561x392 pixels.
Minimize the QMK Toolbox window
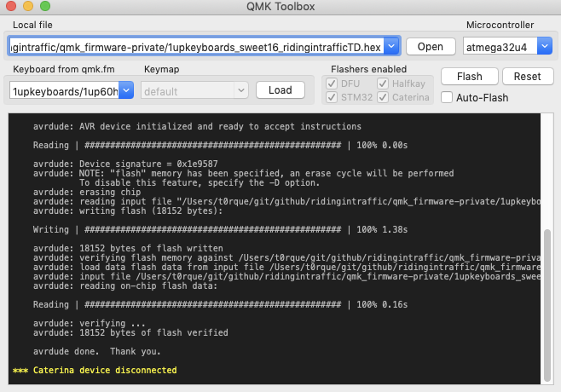[28, 6]
